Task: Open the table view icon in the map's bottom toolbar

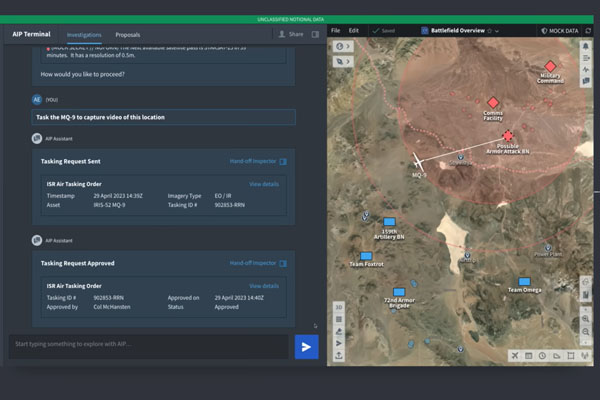Action: tap(528, 356)
